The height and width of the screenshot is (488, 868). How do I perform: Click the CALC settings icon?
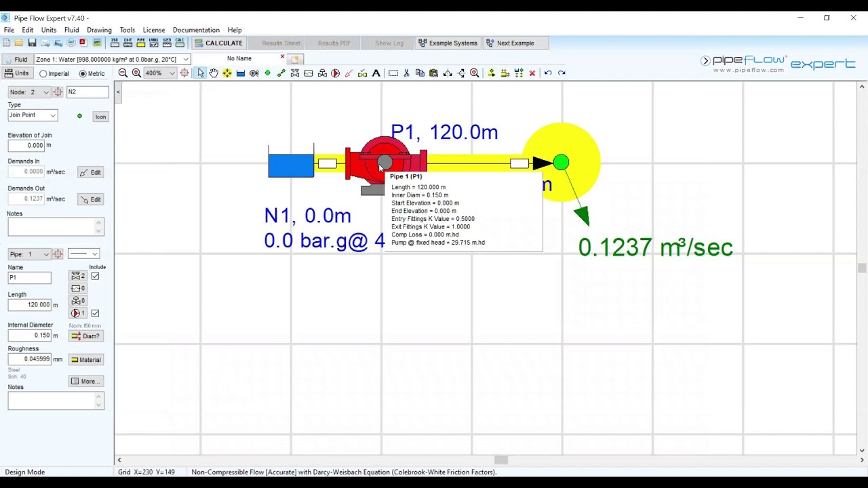tap(180, 43)
